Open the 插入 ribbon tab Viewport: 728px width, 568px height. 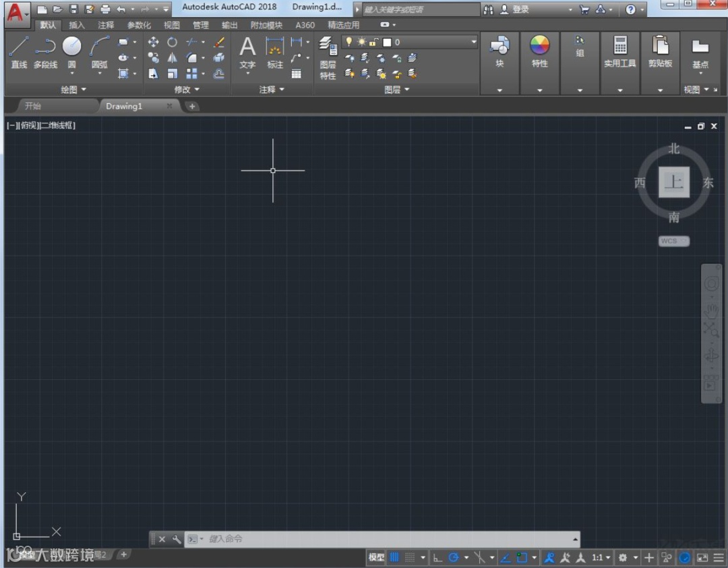(77, 25)
